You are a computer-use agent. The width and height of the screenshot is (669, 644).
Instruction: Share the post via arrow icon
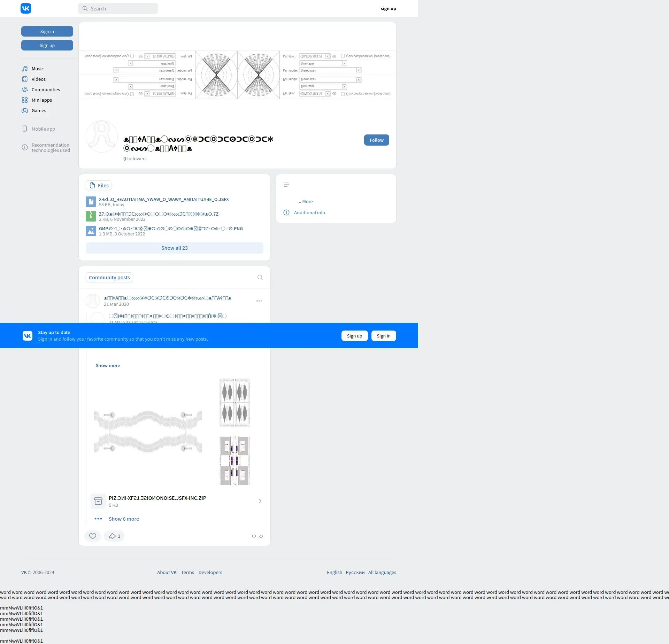(x=112, y=536)
